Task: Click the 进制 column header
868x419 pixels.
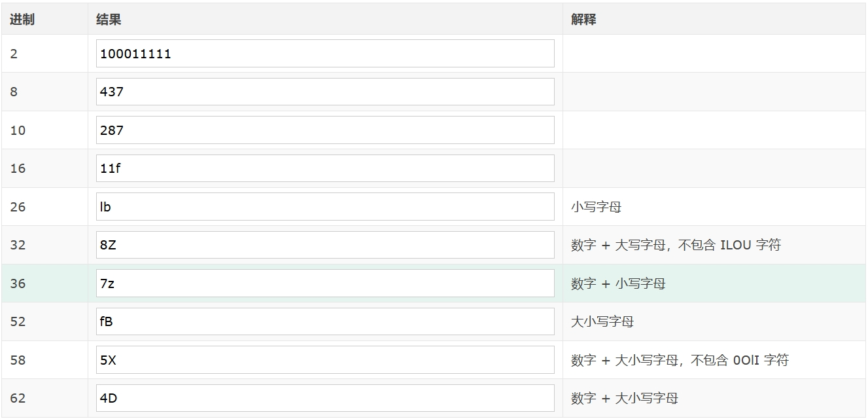Action: pos(22,20)
